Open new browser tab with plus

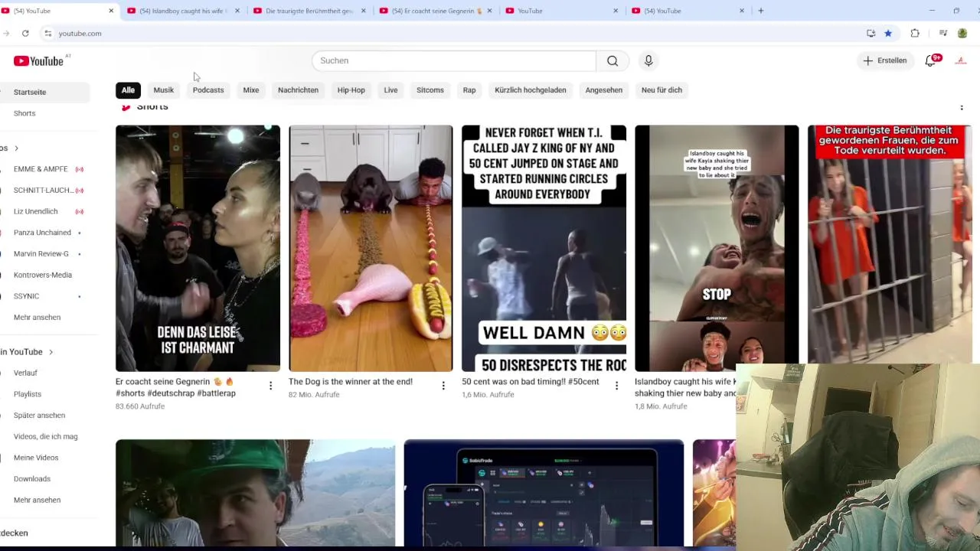click(760, 11)
